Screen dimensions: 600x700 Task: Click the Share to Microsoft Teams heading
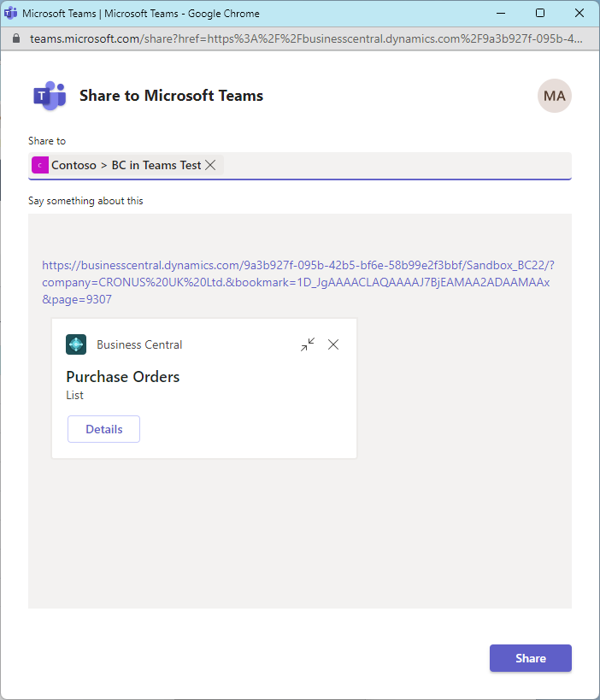[x=172, y=96]
